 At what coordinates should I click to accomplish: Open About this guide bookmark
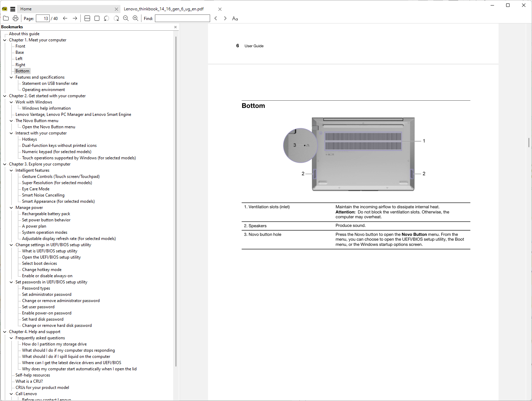click(x=24, y=34)
